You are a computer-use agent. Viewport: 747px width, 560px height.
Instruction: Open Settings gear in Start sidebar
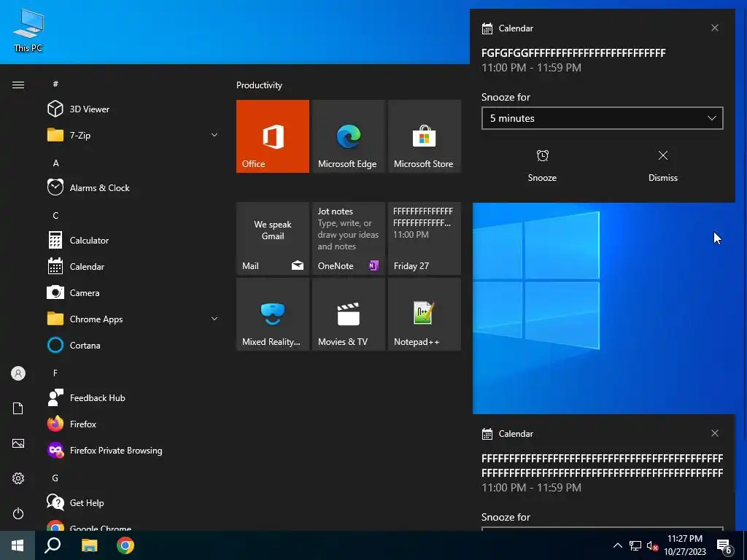coord(18,478)
